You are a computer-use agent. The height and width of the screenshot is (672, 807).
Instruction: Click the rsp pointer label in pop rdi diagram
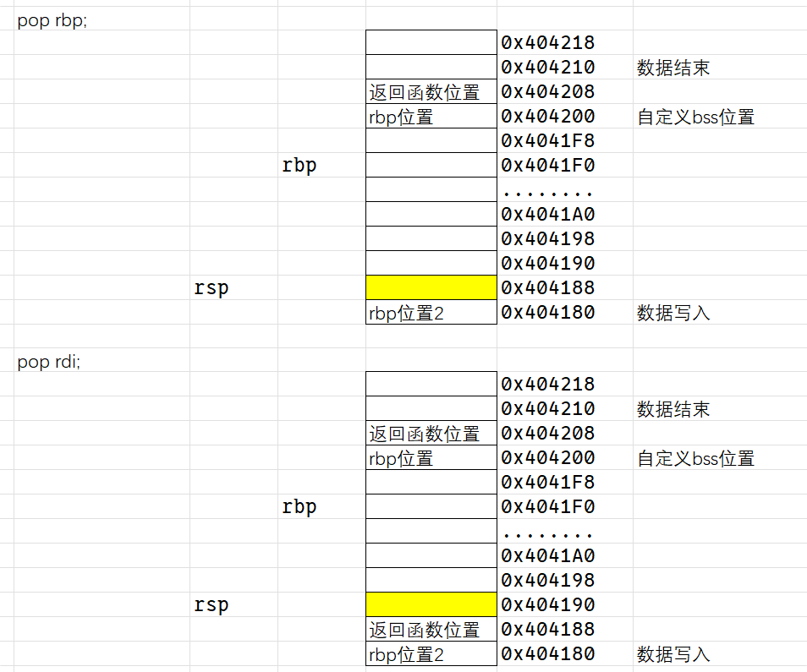[x=211, y=605]
